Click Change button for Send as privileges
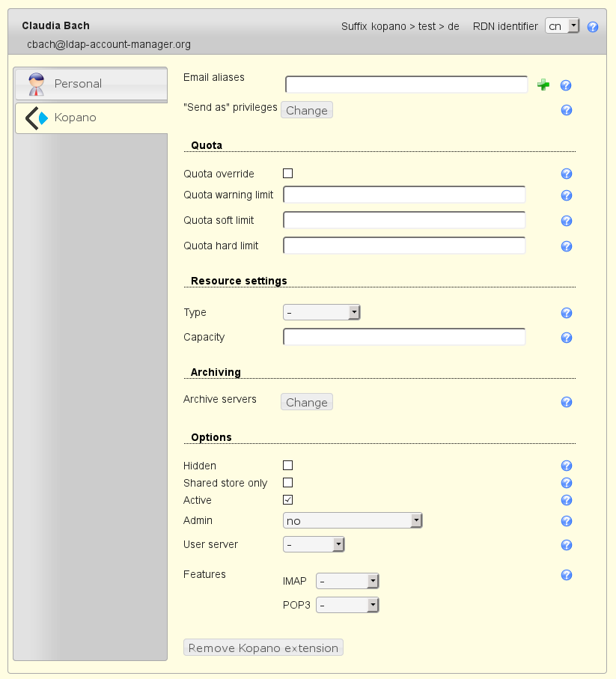 pyautogui.click(x=307, y=111)
